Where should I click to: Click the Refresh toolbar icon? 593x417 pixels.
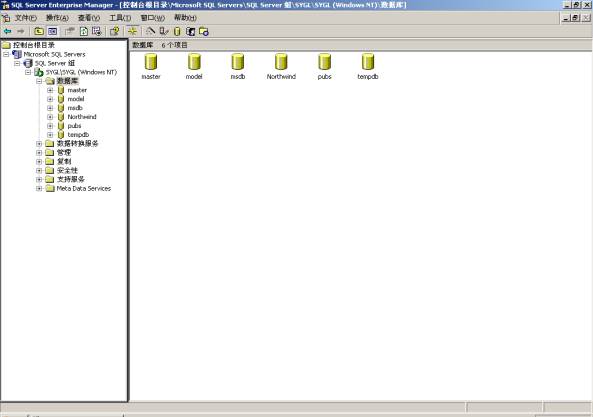(84, 31)
